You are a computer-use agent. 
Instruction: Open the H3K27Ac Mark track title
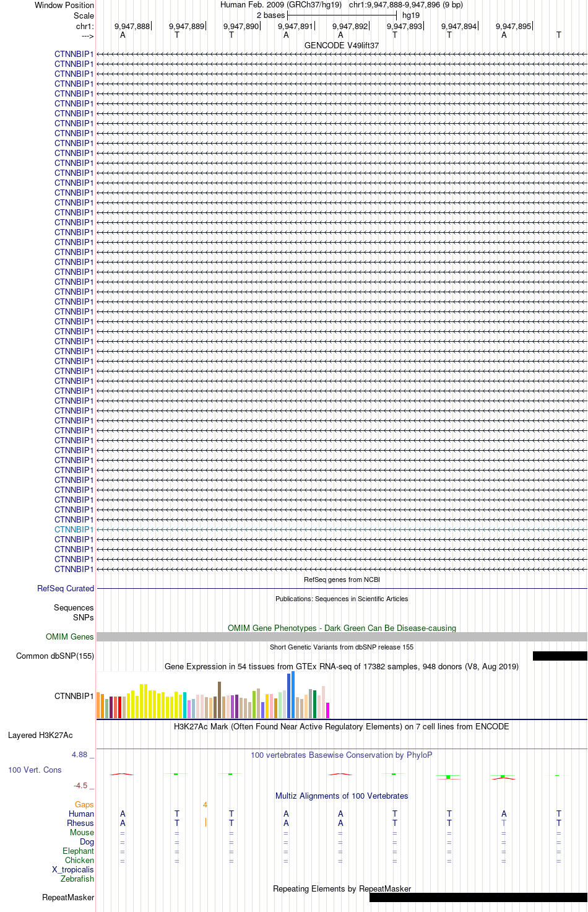[342, 726]
